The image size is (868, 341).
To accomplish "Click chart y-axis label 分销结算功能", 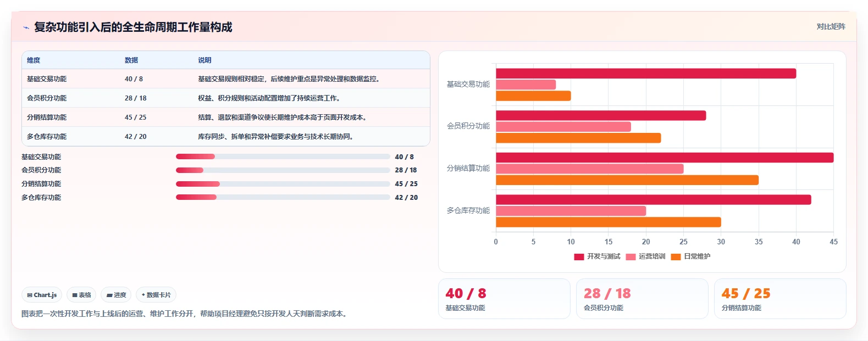I will (468, 169).
